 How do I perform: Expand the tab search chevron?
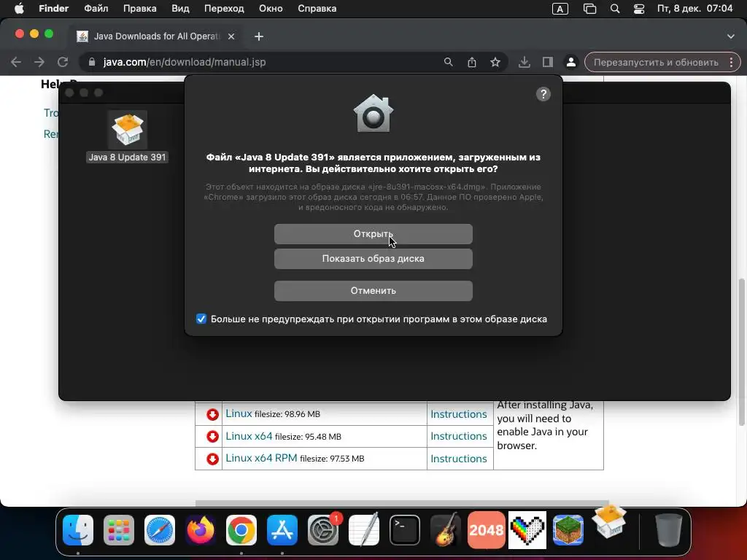pyautogui.click(x=730, y=36)
